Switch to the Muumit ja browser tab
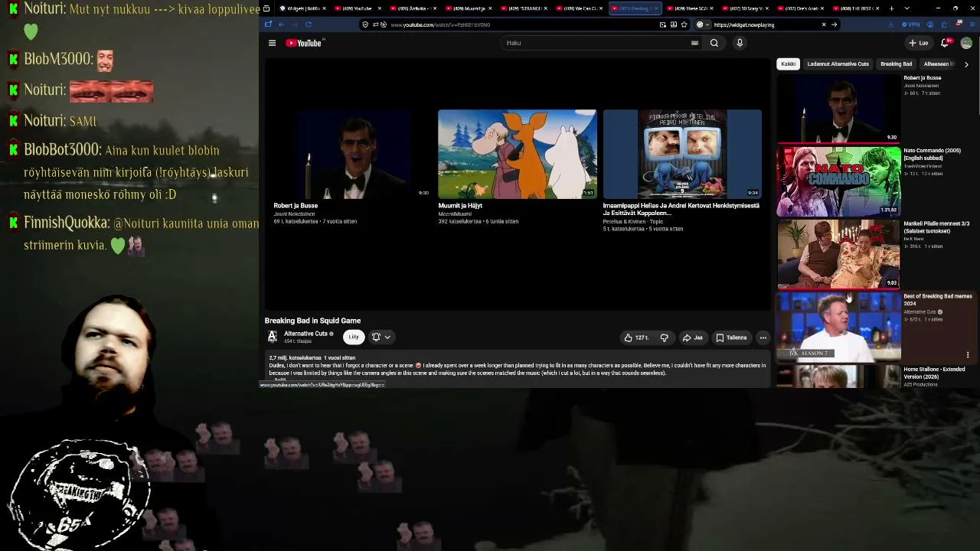Viewport: 980px width, 551px height. point(469,8)
